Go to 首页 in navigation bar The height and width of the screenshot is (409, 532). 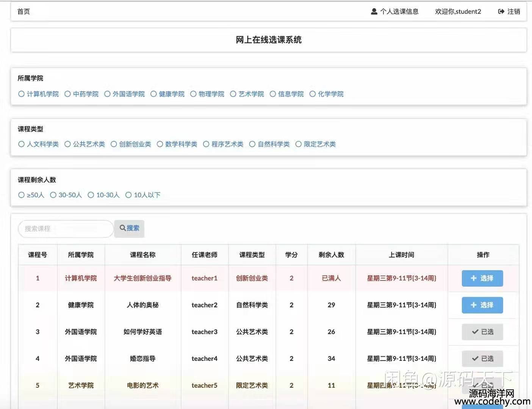click(23, 11)
